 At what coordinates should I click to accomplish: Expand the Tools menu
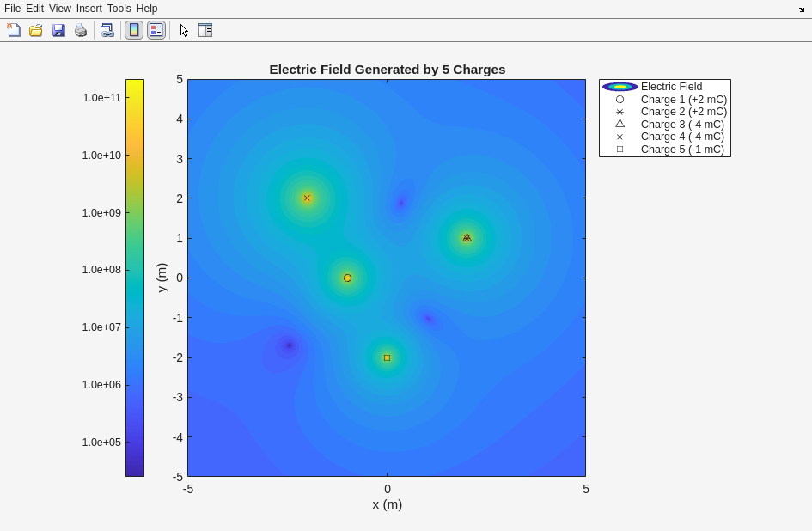click(x=119, y=9)
